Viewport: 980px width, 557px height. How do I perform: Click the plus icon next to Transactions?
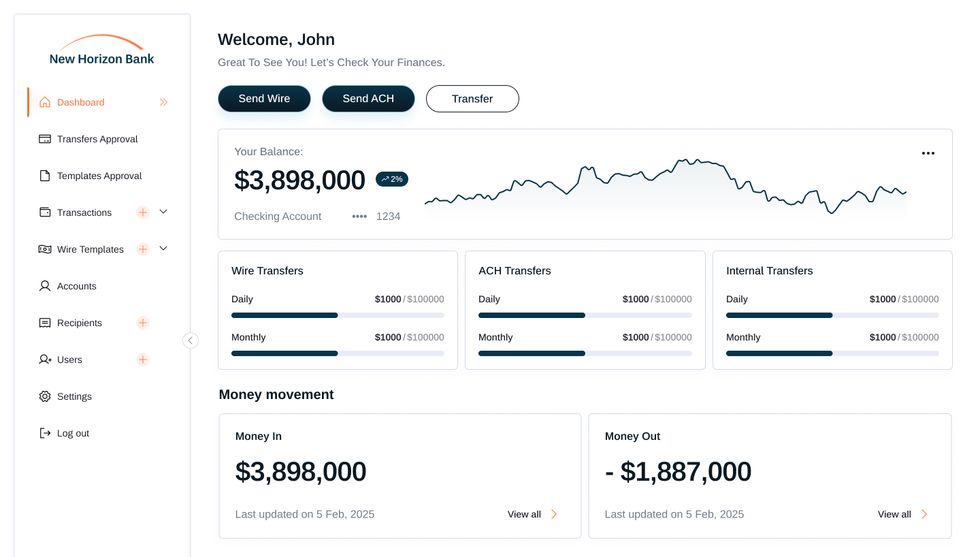pyautogui.click(x=142, y=212)
